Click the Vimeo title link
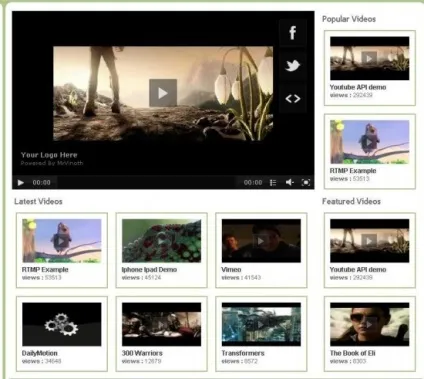The width and height of the screenshot is (424, 379). coord(231,269)
